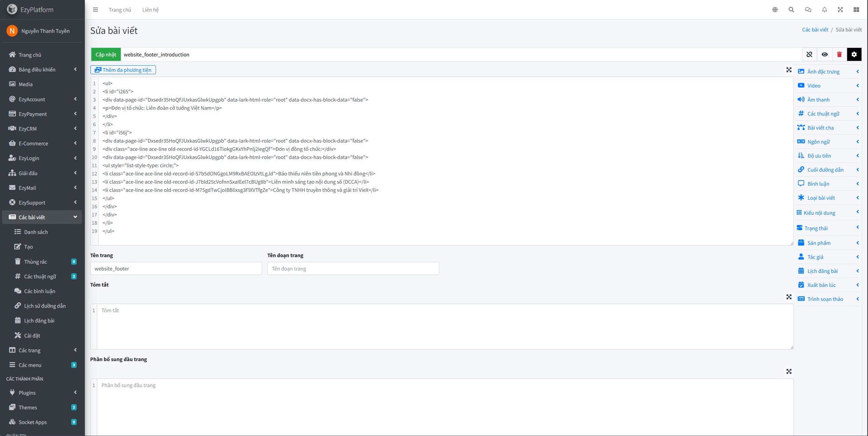The width and height of the screenshot is (868, 436).
Task: Click the red trash delete icon
Action: click(839, 54)
